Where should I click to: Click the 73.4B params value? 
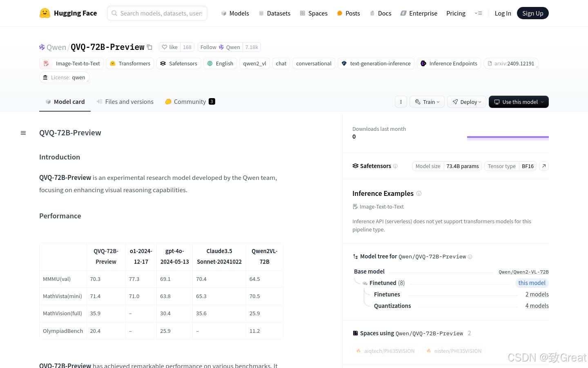[x=463, y=166]
